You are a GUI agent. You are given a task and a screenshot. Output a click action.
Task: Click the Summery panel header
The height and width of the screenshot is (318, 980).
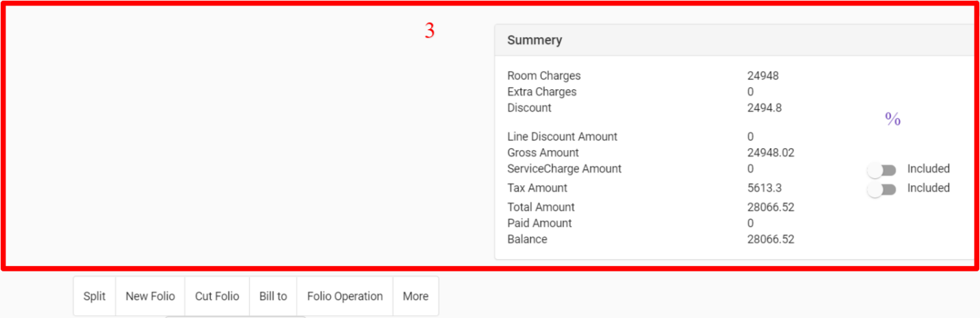point(534,40)
